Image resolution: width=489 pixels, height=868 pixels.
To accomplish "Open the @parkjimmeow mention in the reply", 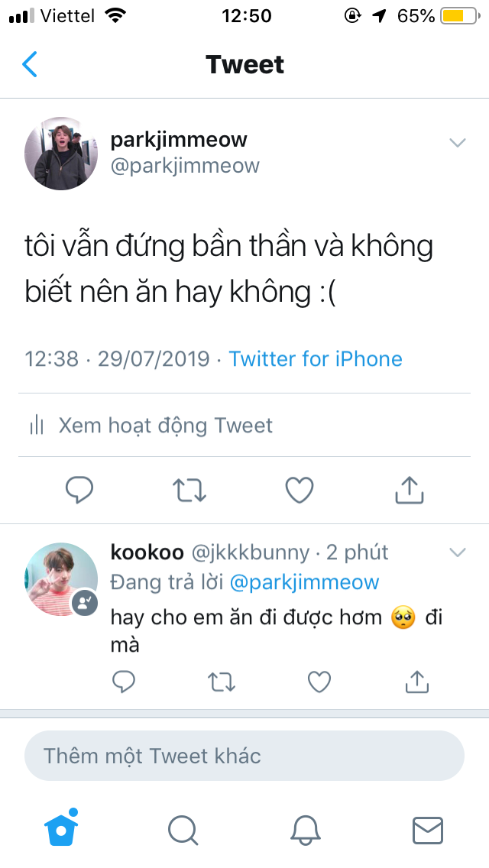I will pos(304,582).
